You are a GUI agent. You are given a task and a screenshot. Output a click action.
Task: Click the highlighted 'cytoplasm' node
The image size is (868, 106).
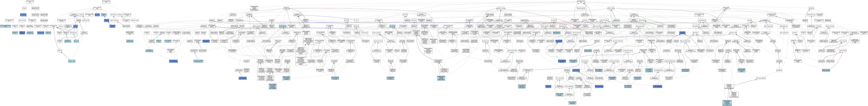[x=75, y=26]
